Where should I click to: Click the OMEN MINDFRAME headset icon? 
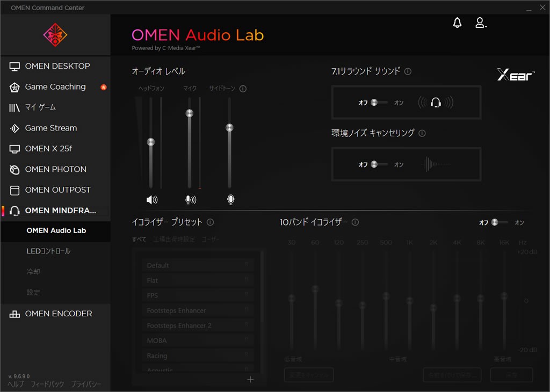pos(15,210)
